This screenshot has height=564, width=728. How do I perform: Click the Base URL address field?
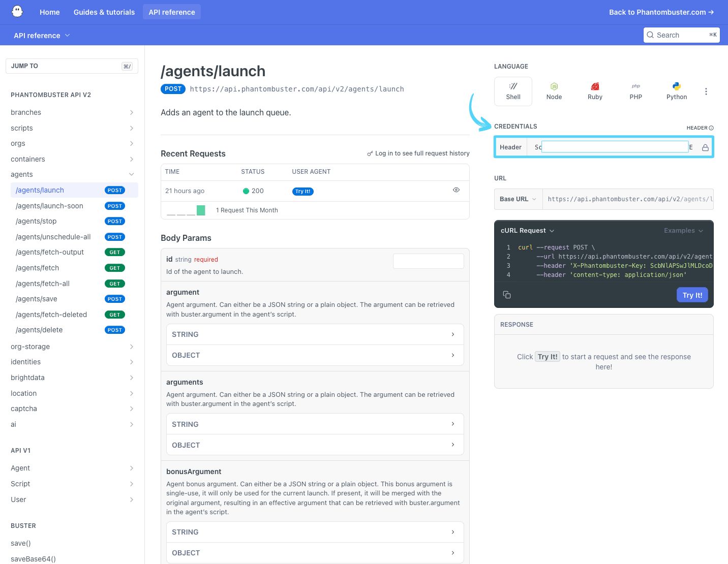pyautogui.click(x=628, y=199)
